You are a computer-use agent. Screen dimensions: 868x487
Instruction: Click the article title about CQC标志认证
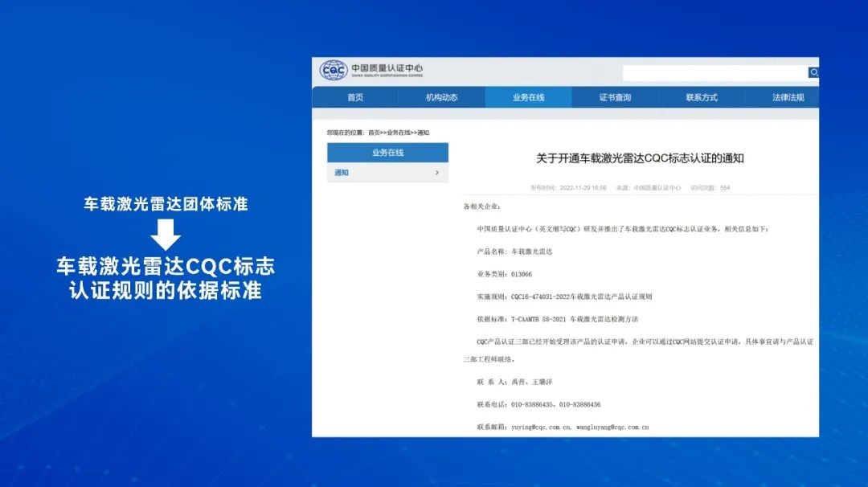click(640, 158)
